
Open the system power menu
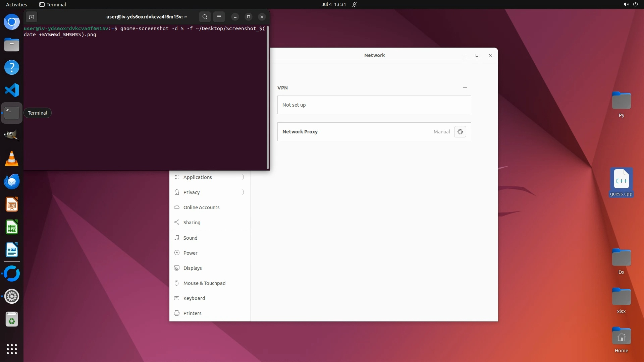click(635, 5)
